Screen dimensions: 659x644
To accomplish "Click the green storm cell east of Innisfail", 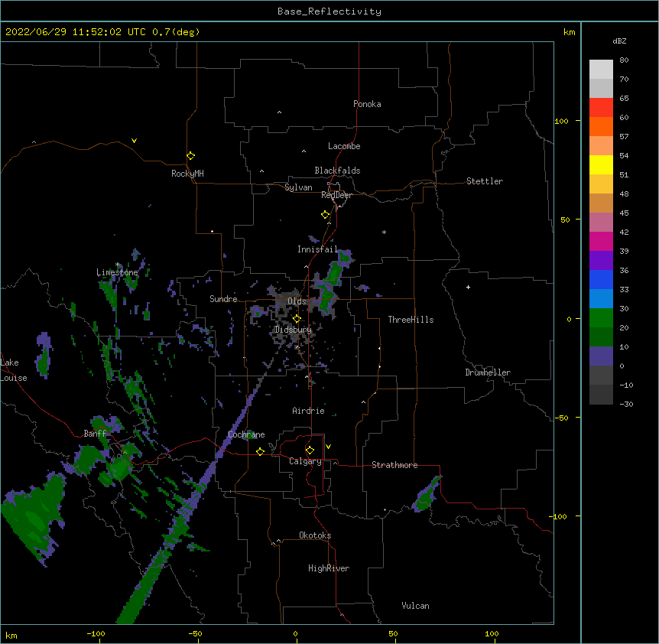I will pos(332,282).
